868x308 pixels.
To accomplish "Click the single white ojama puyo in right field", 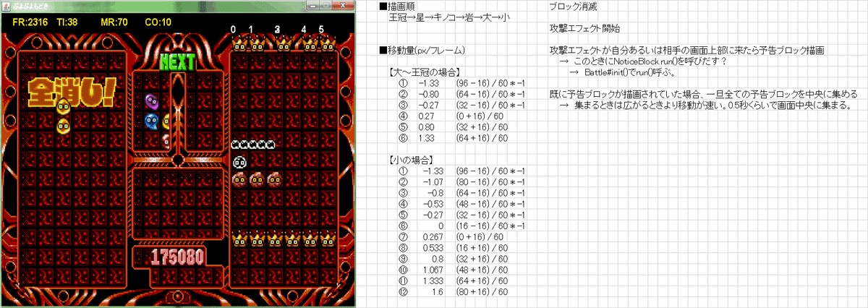I will (240, 163).
